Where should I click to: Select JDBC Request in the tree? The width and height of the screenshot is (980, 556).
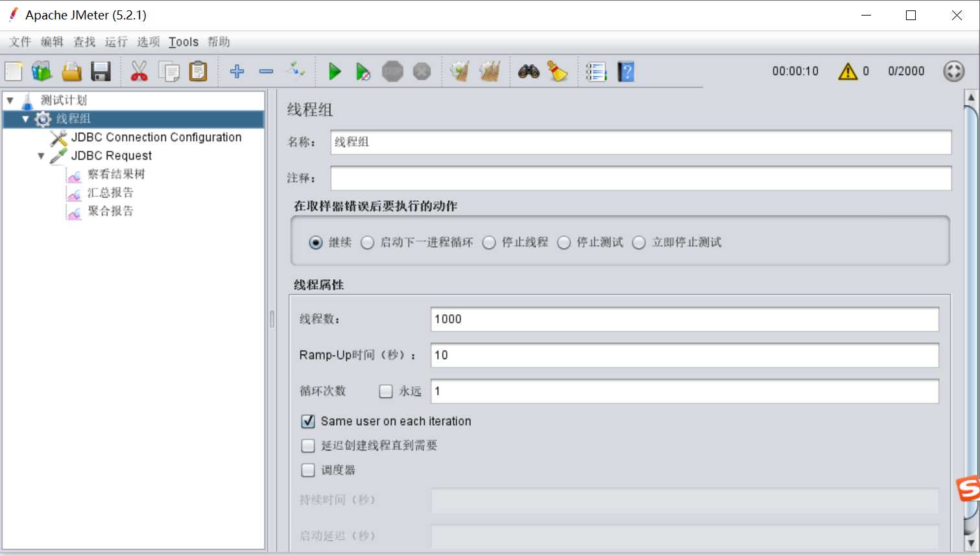point(111,156)
